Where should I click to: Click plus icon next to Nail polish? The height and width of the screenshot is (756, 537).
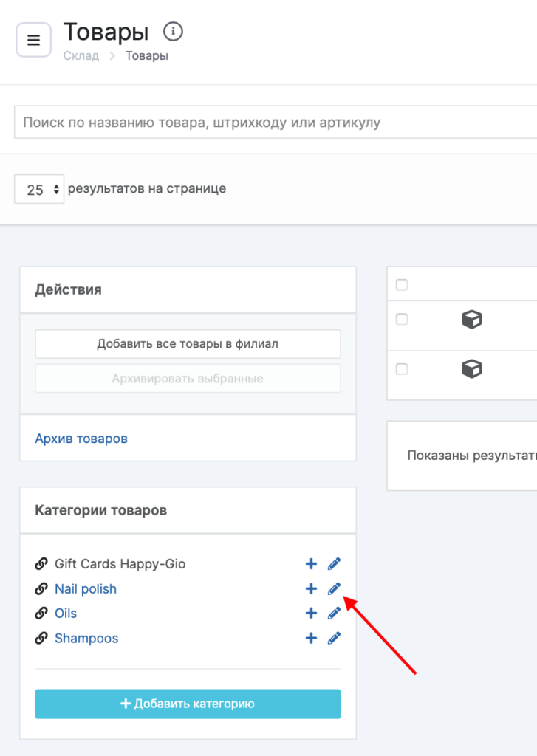click(311, 588)
